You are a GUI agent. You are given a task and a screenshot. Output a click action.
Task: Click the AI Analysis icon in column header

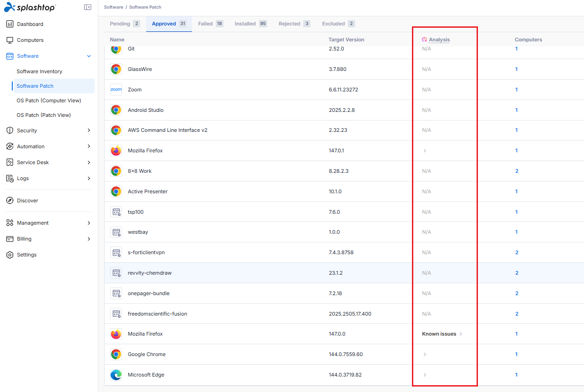tap(425, 40)
